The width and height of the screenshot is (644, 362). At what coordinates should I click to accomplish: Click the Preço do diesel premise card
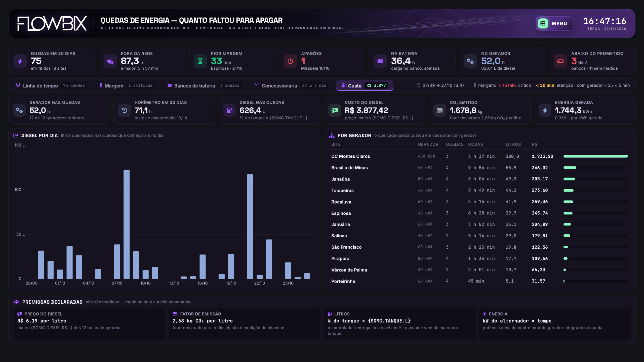[x=90, y=324]
